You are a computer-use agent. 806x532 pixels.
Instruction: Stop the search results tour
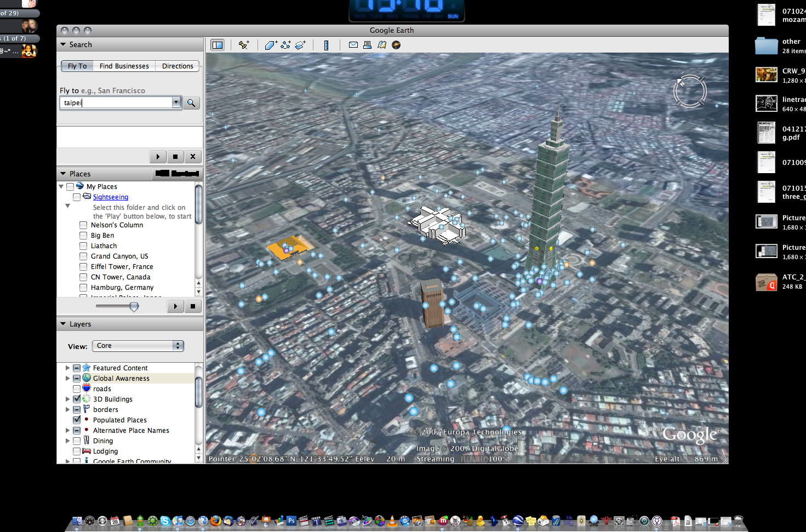[175, 157]
